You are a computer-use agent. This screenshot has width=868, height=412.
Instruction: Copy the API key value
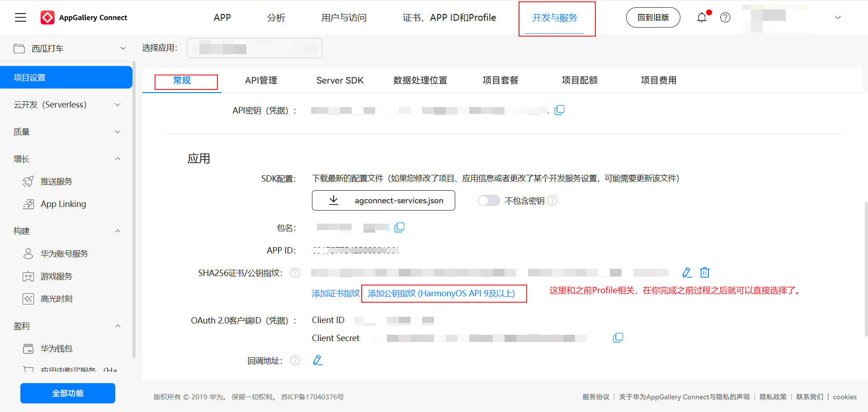point(559,110)
